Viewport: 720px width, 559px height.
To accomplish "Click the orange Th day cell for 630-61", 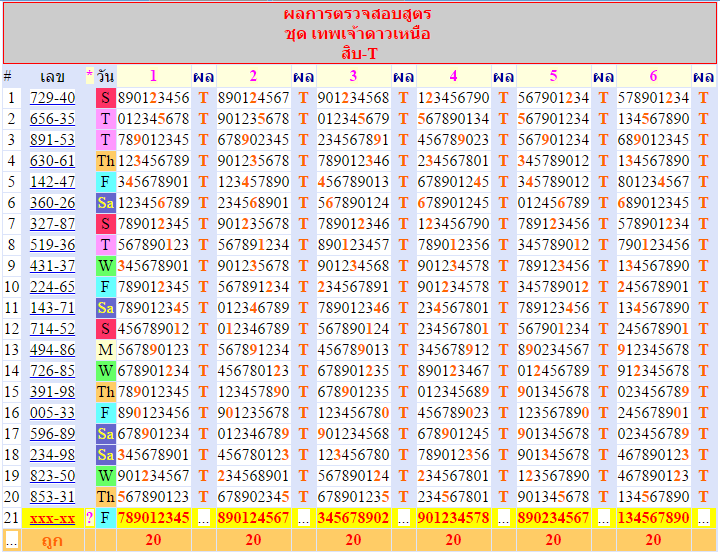I will [x=106, y=161].
